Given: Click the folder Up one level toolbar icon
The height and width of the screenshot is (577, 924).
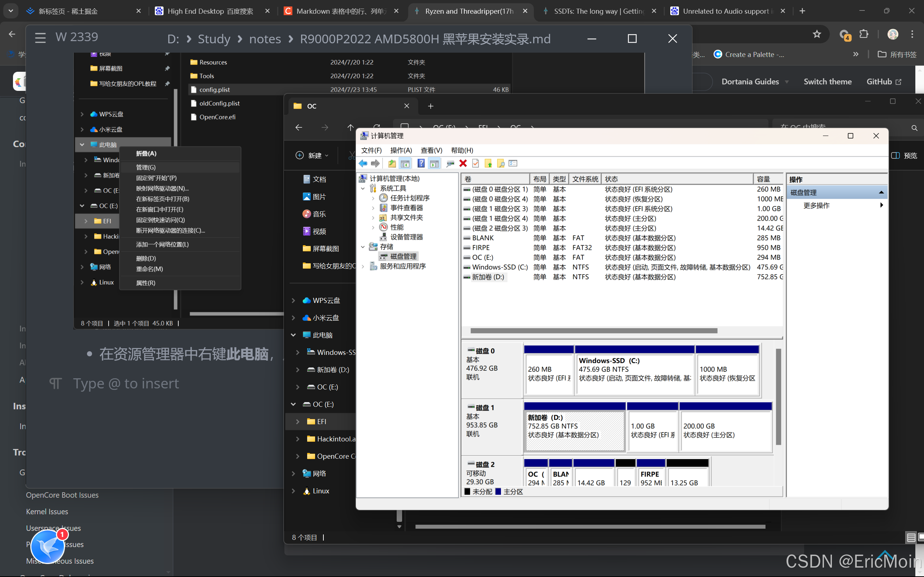Looking at the screenshot, I should click(392, 163).
